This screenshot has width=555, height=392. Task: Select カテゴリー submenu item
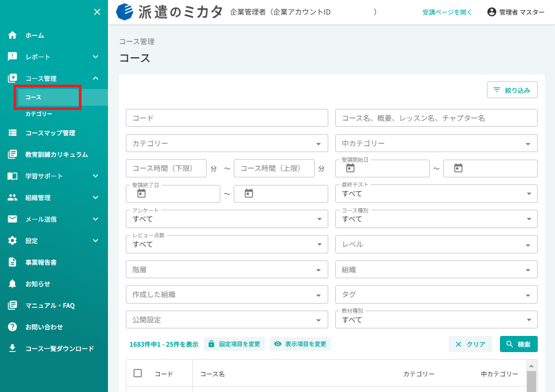point(39,114)
